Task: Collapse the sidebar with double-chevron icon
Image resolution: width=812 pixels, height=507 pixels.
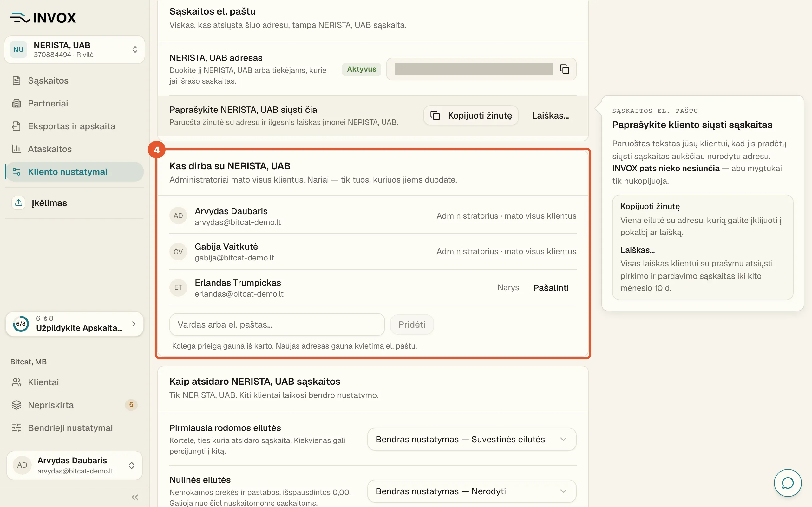Action: click(135, 497)
